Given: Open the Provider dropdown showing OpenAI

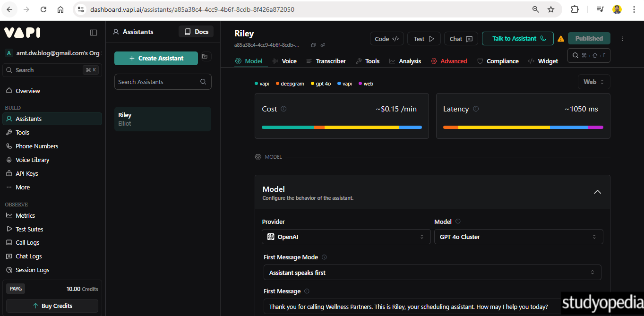Looking at the screenshot, I should pos(346,236).
